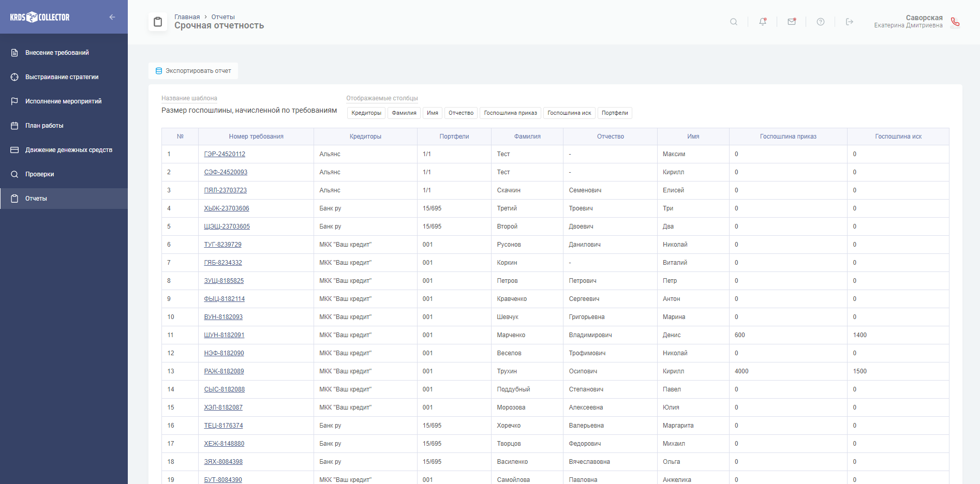This screenshot has width=980, height=484.
Task: Click the Госпошлина приказ table column header
Action: point(788,137)
